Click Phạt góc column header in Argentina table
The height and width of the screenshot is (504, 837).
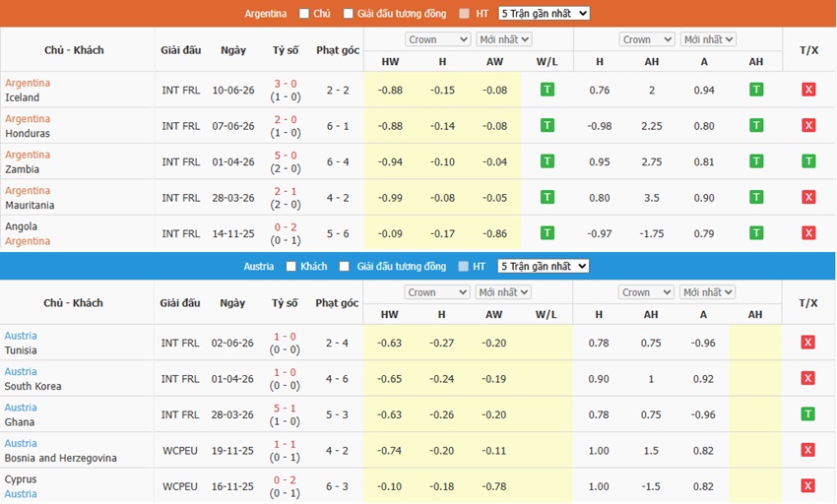pos(338,50)
